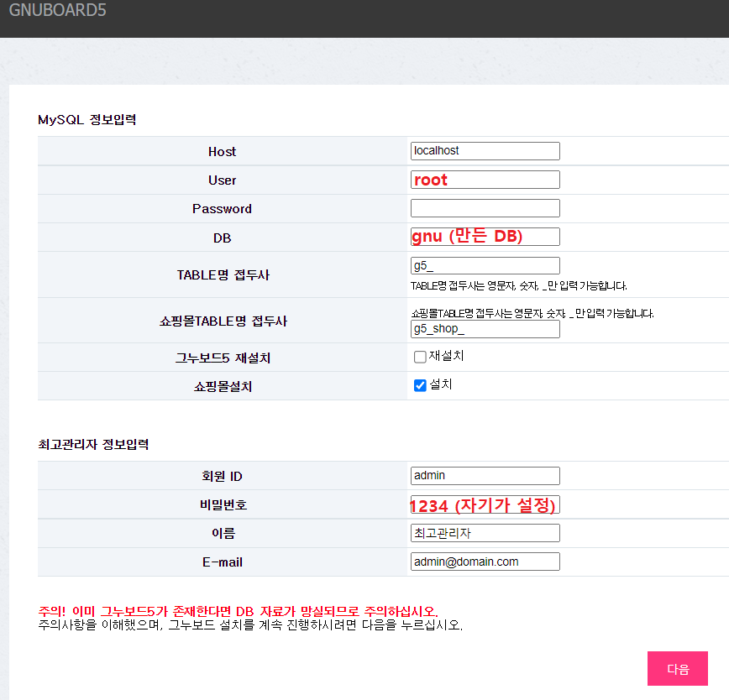Click the MySQL User input field

coord(485,180)
